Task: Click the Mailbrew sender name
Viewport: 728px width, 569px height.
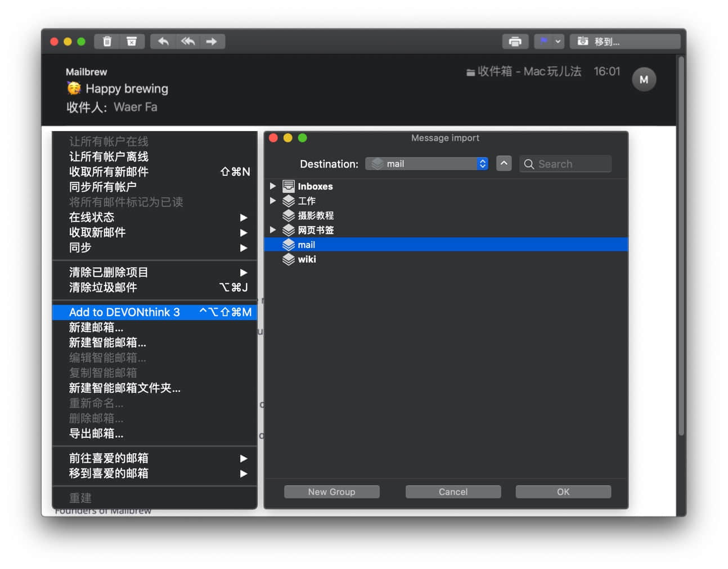Action: 86,72
